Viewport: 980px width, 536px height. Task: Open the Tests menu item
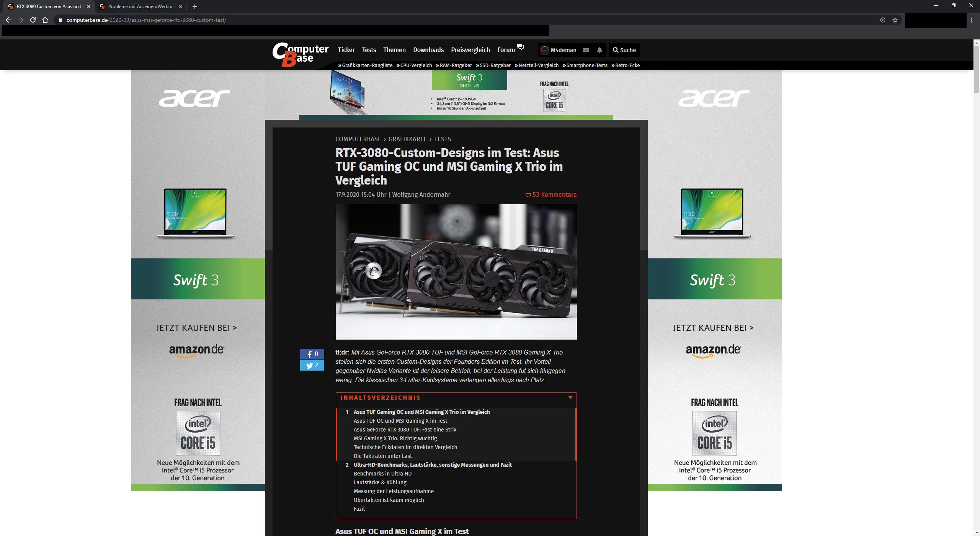369,50
